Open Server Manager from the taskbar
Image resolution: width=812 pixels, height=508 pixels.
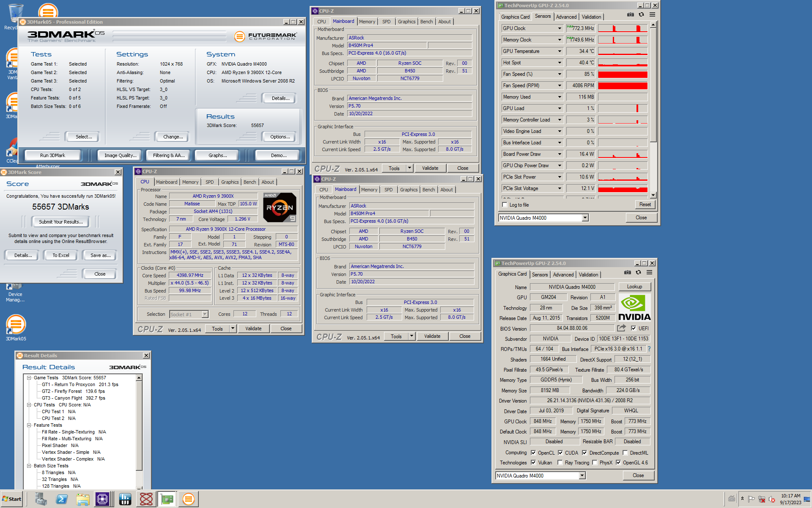tap(41, 499)
